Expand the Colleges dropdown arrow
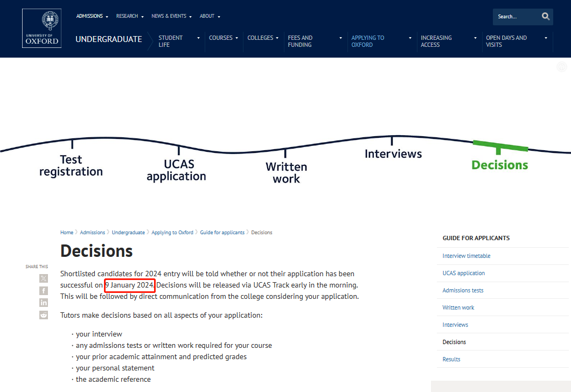The image size is (571, 392). click(x=277, y=38)
